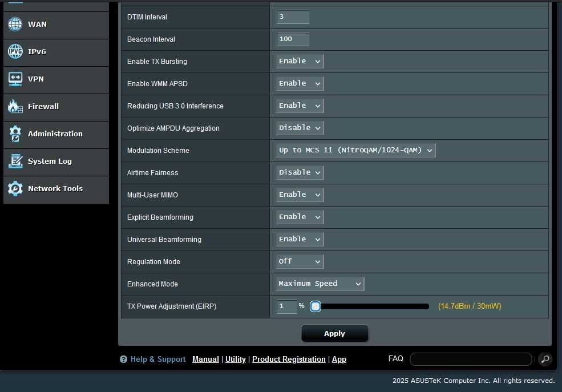The width and height of the screenshot is (562, 392).
Task: Click the IPv6 globe icon
Action: 15,51
